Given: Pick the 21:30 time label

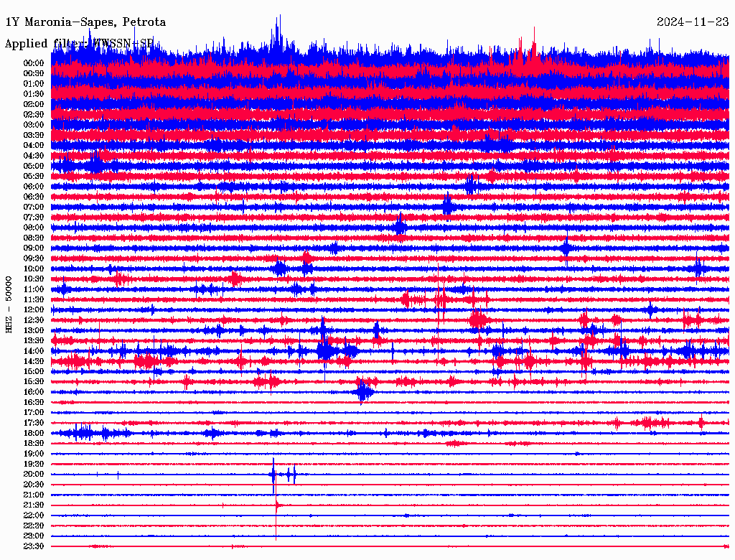Looking at the screenshot, I should 34,505.
